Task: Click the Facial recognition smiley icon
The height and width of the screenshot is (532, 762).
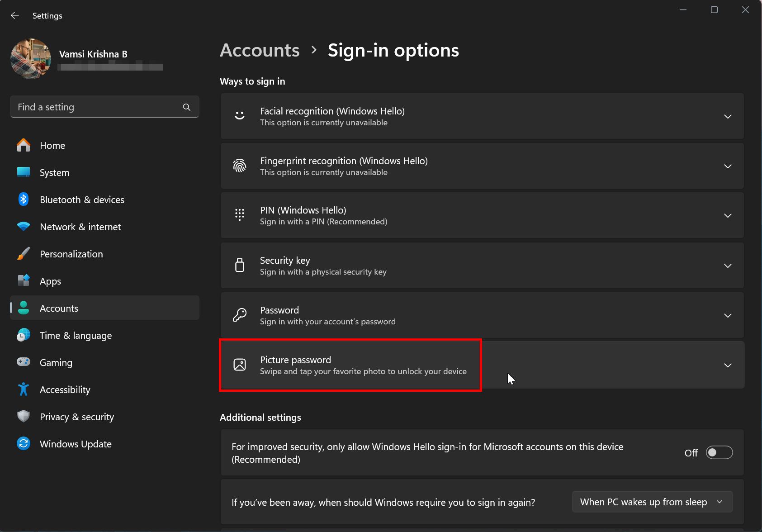Action: [240, 116]
